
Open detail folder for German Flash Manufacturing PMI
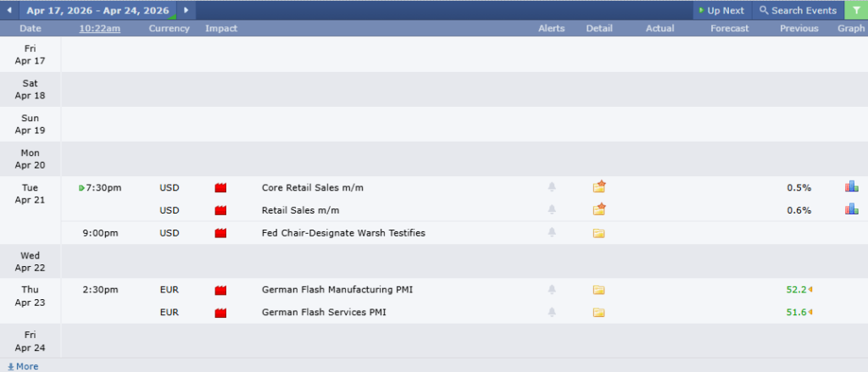tap(599, 290)
